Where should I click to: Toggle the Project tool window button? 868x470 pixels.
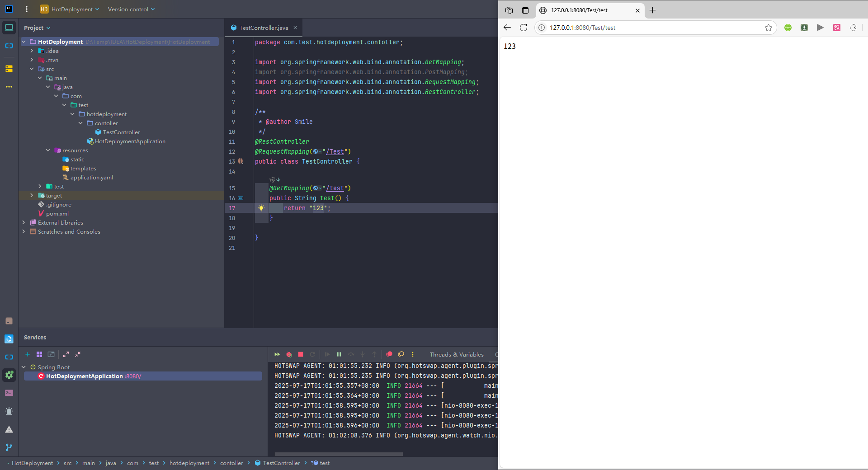tap(9, 28)
